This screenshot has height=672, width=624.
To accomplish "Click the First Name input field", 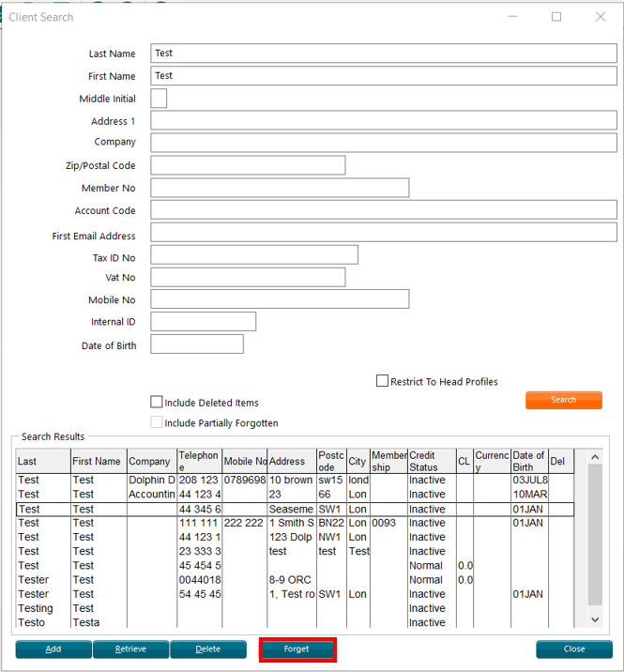I will [384, 76].
